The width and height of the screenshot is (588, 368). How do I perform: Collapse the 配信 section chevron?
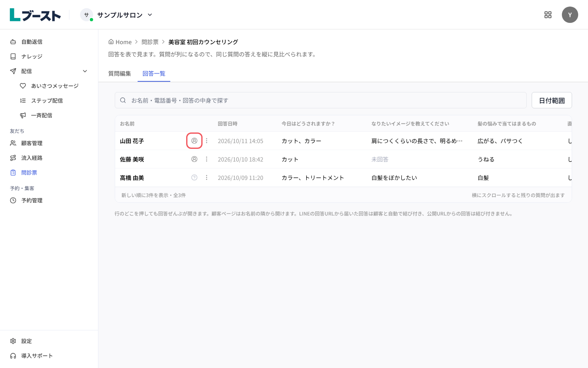[x=85, y=71]
